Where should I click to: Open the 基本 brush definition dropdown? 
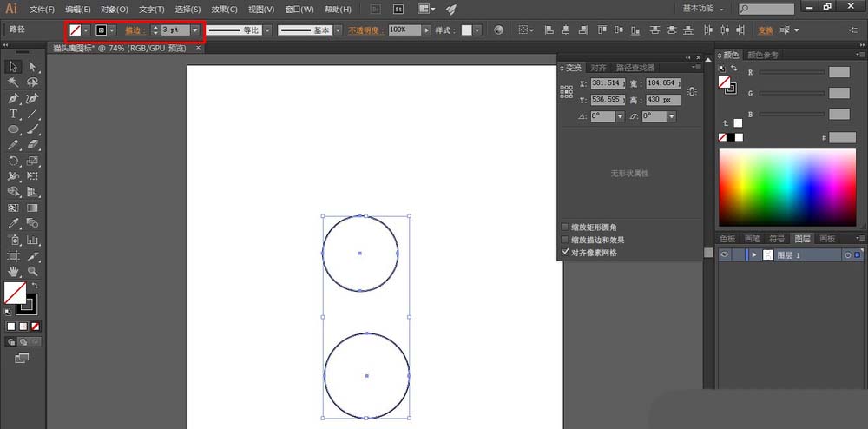point(338,30)
